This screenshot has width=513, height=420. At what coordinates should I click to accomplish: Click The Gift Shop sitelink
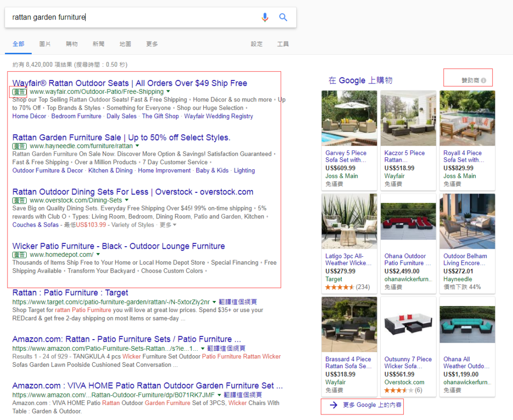coord(160,116)
